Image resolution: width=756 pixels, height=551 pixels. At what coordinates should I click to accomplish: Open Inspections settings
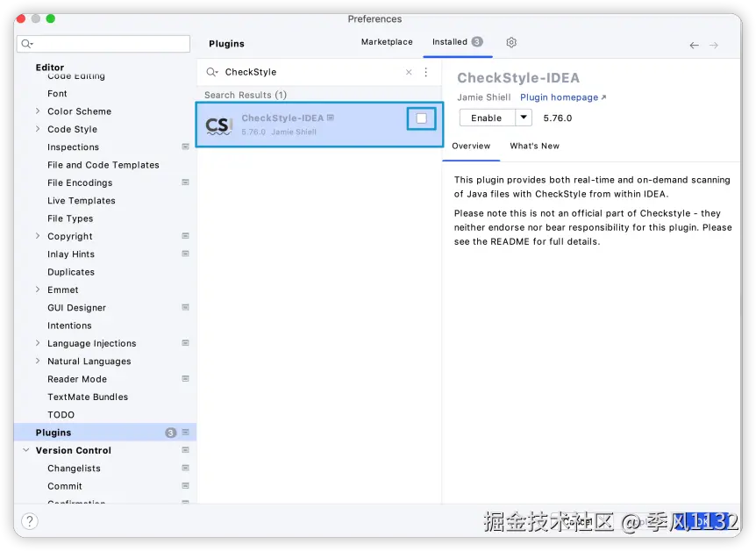(74, 147)
